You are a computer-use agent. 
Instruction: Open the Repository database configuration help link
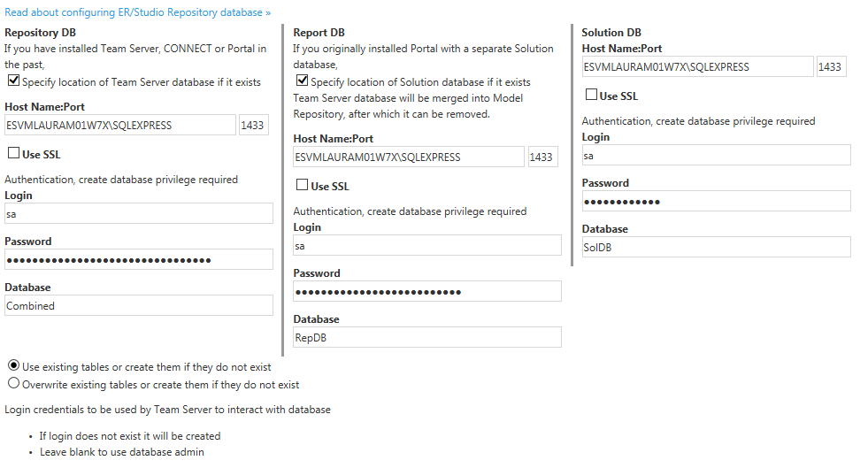(x=137, y=12)
